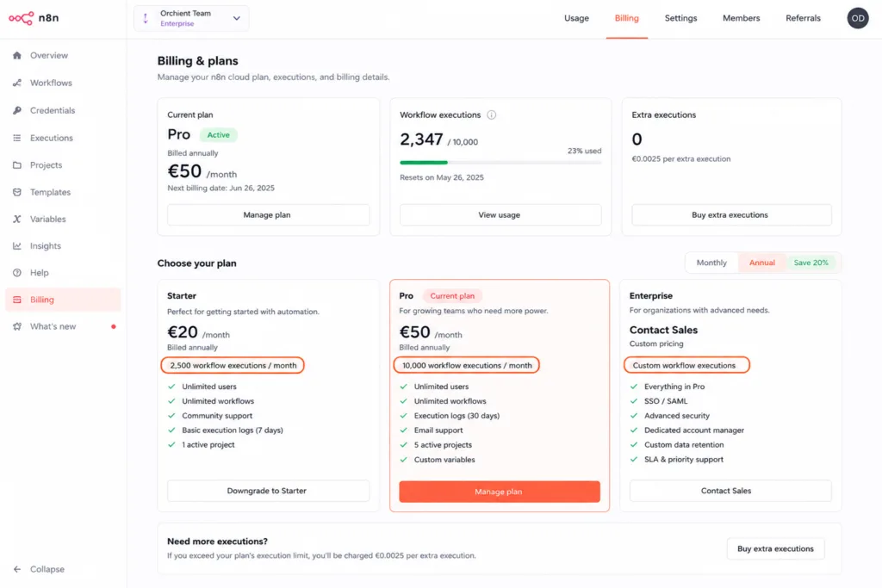Click the n8n logo icon

(x=22, y=18)
